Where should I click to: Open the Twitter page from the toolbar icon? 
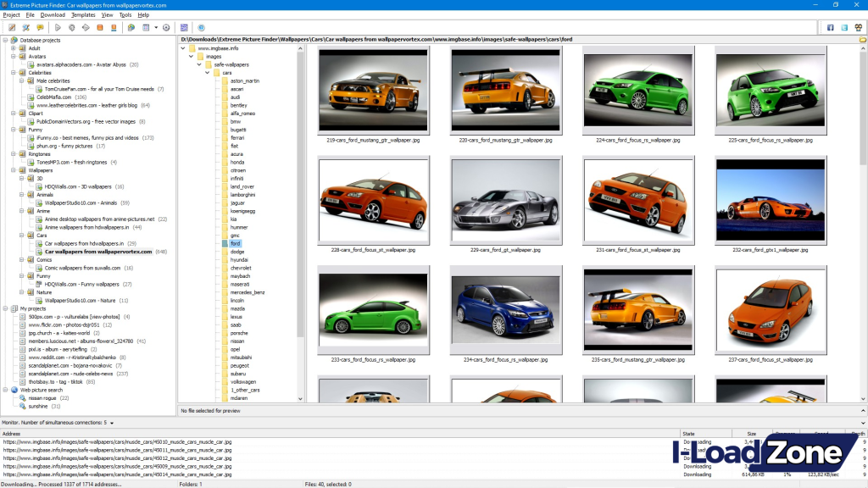(844, 27)
